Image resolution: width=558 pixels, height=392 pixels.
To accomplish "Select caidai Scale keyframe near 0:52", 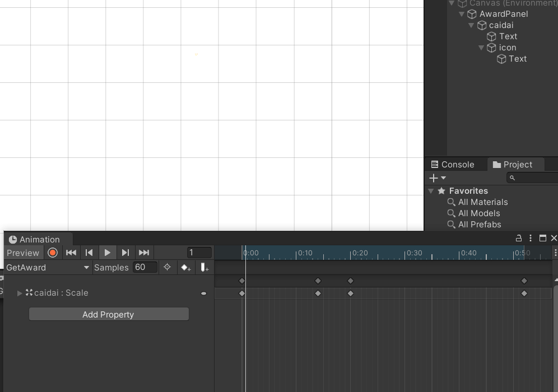I will 524,293.
